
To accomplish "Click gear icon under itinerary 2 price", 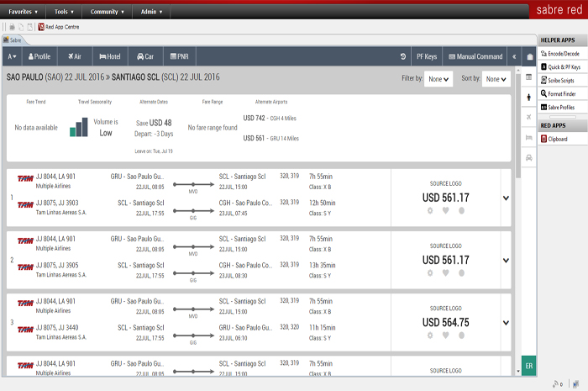I will pos(430,272).
